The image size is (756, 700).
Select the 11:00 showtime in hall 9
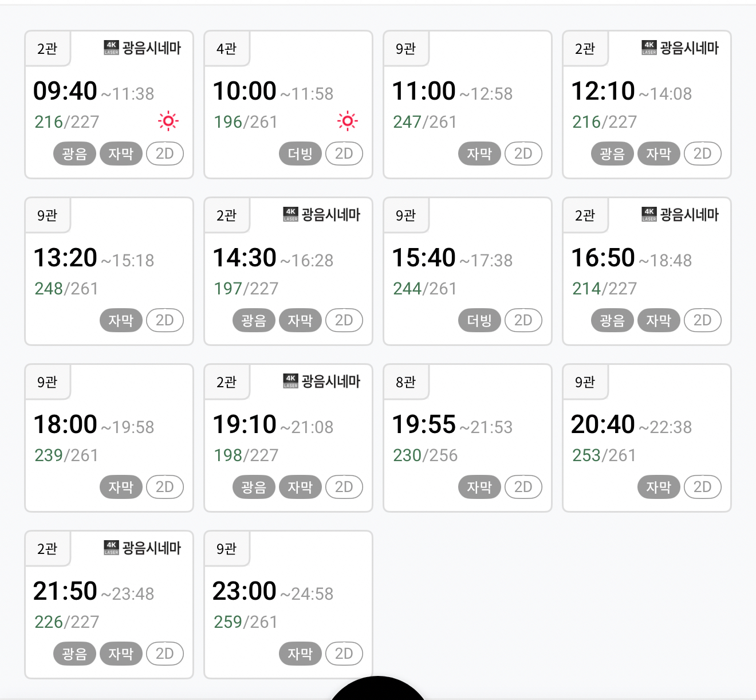pyautogui.click(x=467, y=104)
